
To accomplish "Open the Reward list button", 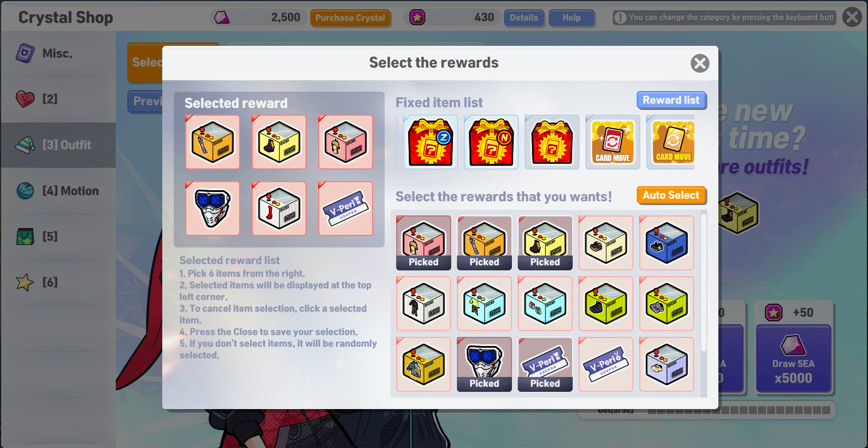I will coord(671,100).
